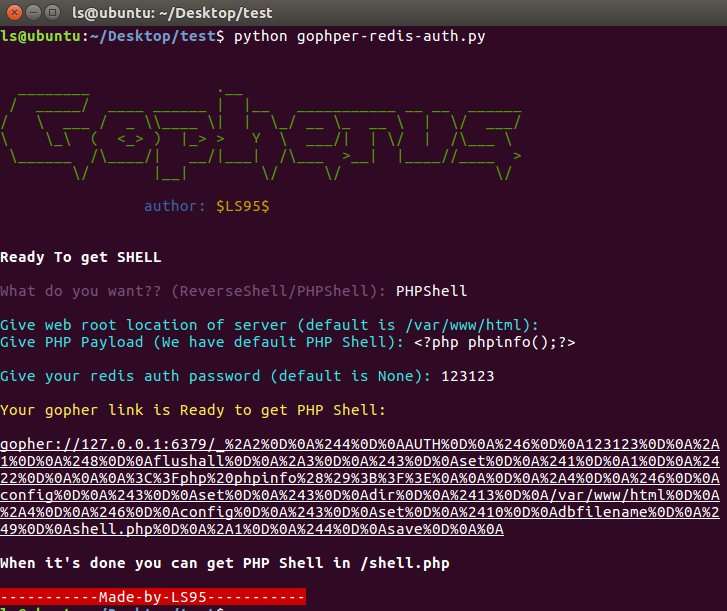Close the terminal window

pyautogui.click(x=14, y=13)
